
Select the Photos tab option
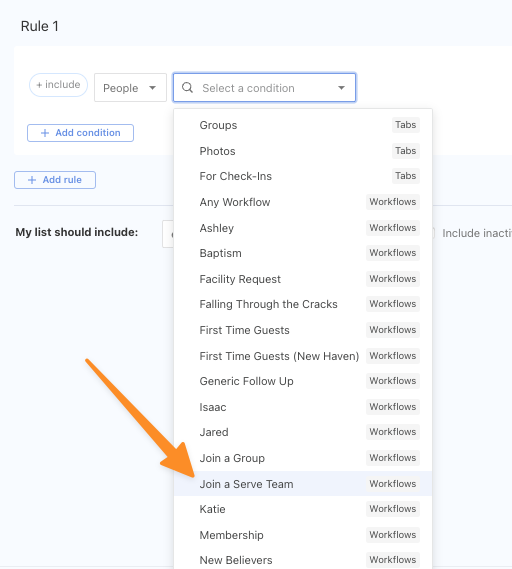[303, 151]
